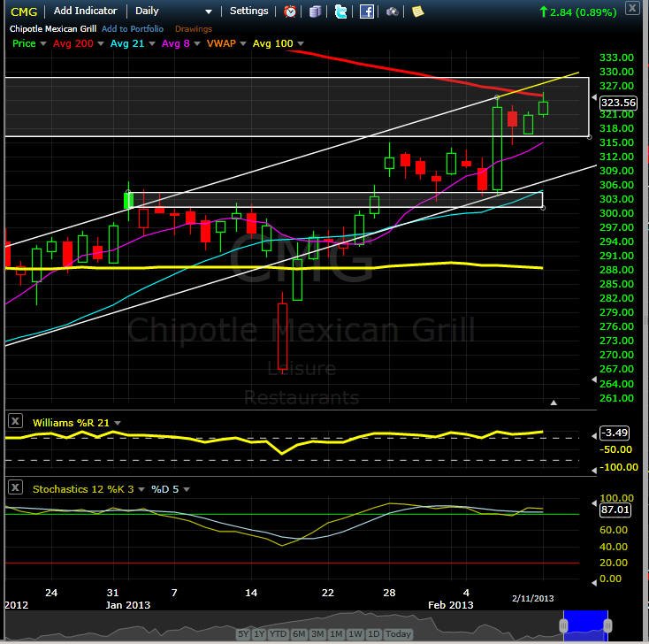
Task: Click the 323.56 current price label
Action: (x=618, y=103)
